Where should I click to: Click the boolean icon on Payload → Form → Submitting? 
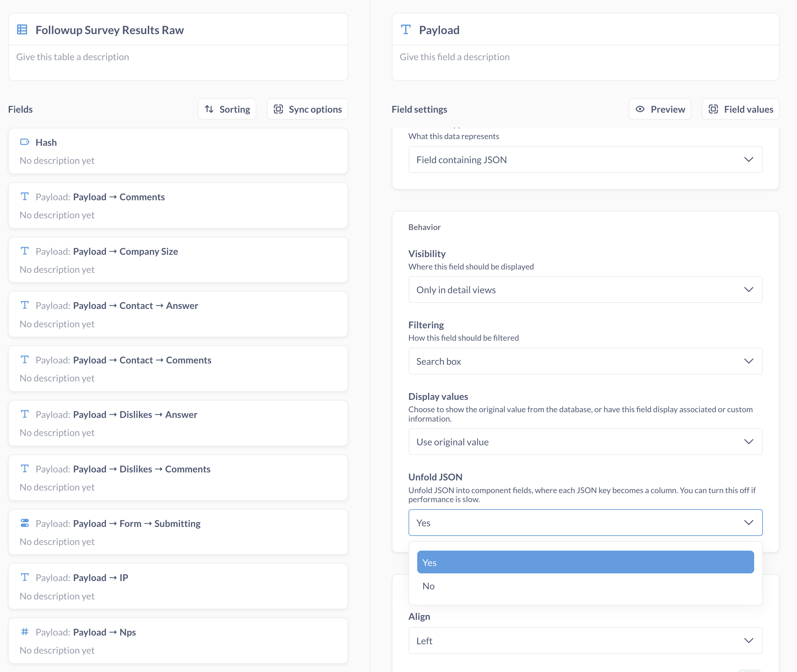pyautogui.click(x=24, y=523)
